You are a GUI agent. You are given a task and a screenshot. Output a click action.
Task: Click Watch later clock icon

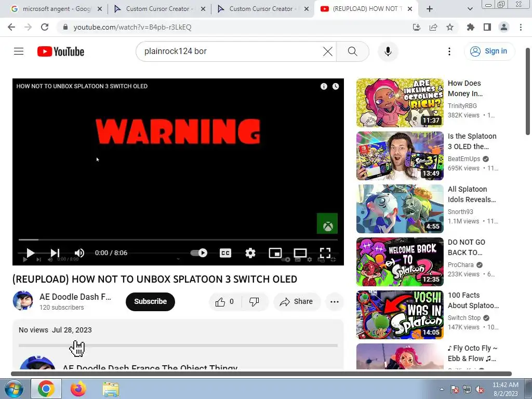point(336,87)
